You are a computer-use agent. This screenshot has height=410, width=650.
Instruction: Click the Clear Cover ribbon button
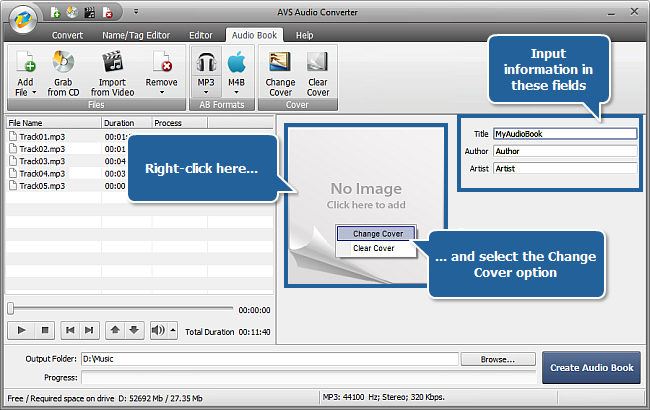(x=318, y=73)
